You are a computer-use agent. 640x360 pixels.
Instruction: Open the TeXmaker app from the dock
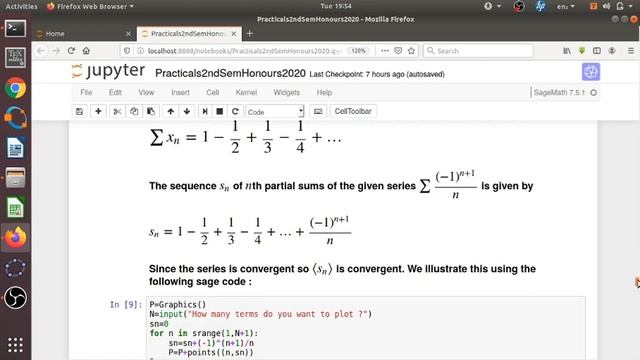click(16, 58)
